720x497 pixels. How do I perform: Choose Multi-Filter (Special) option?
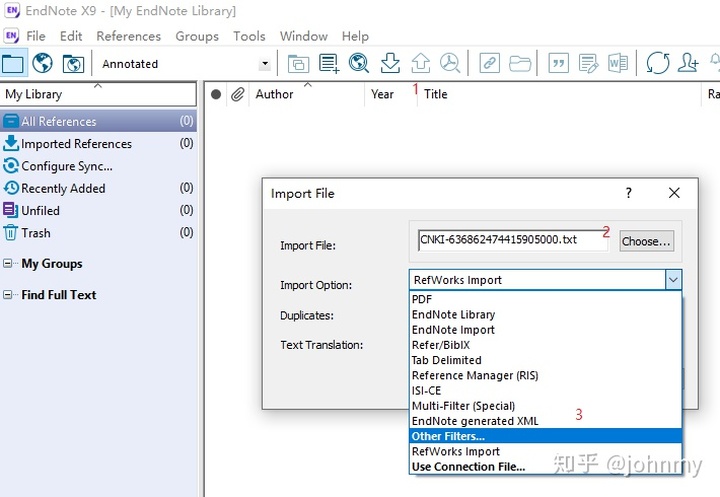(546, 406)
